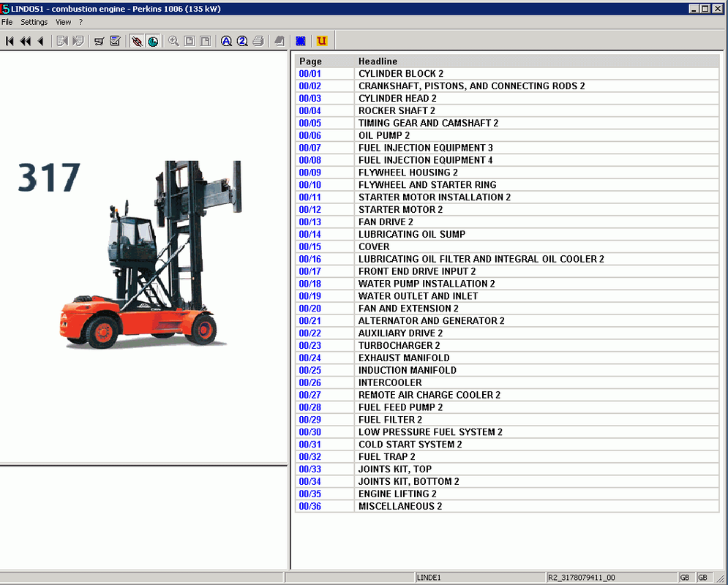
Task: Click the first page layout icon after zoom
Action: 189,41
